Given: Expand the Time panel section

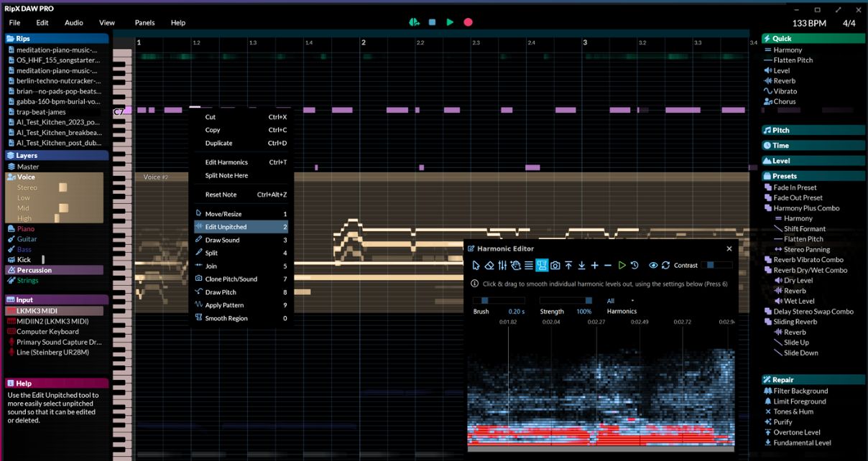Looking at the screenshot, I should (780, 146).
